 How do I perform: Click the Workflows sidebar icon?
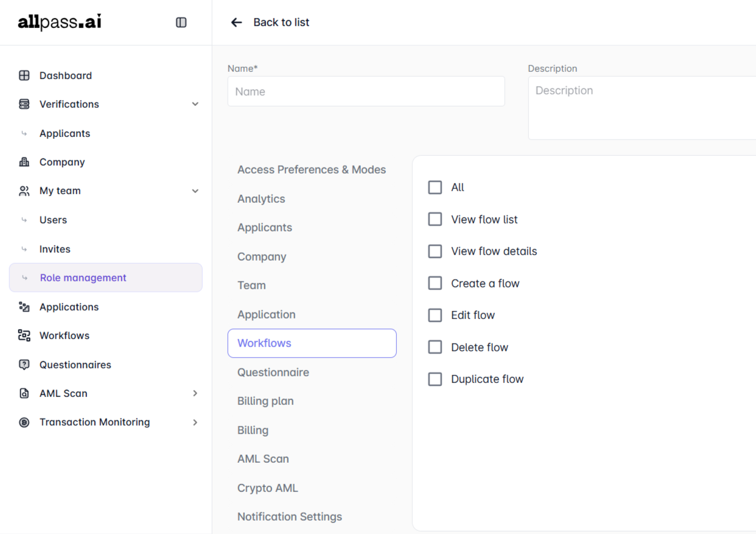point(24,336)
